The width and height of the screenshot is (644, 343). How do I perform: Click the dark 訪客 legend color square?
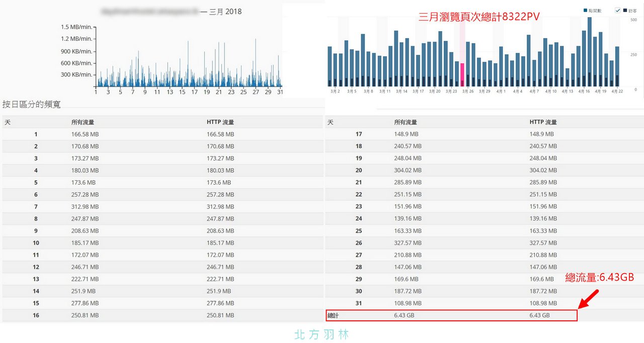click(x=625, y=10)
